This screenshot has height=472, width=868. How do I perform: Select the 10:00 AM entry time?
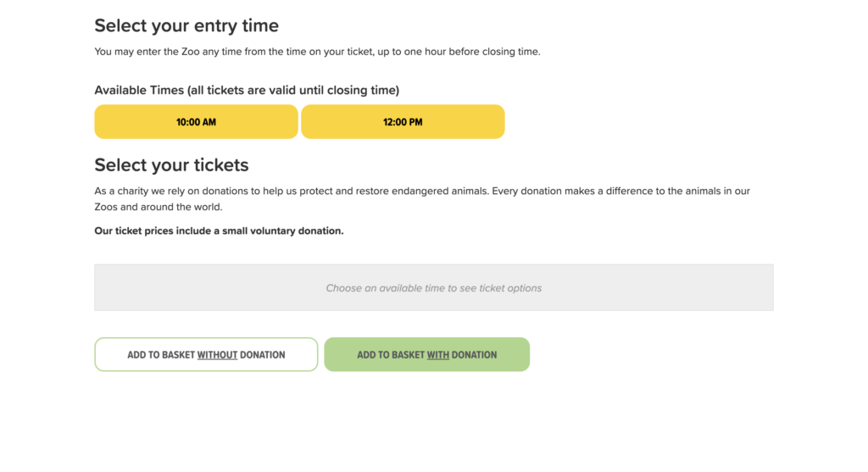(x=196, y=122)
